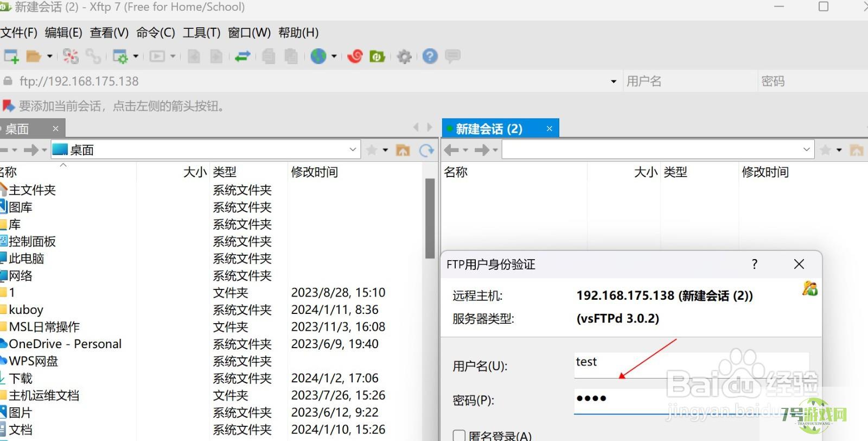Click the Reconnect chain link icon
Viewport: 868px width, 441px height.
coord(93,56)
